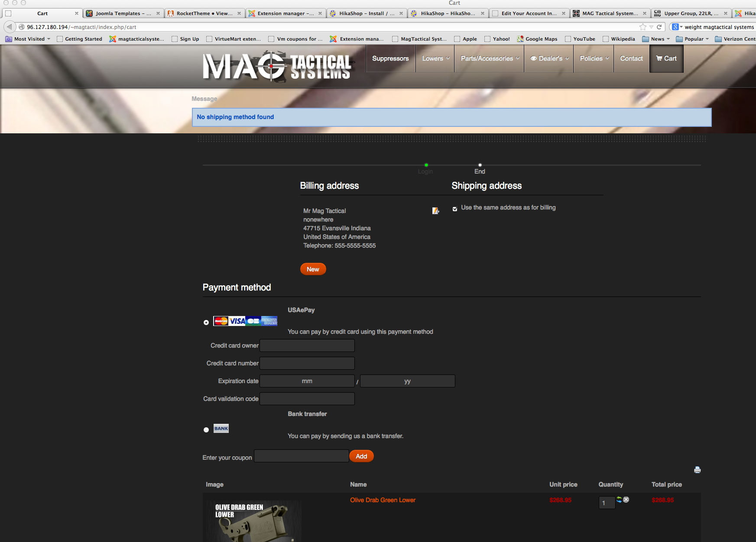Click the coupon code input field
This screenshot has height=542, width=756.
coord(302,456)
